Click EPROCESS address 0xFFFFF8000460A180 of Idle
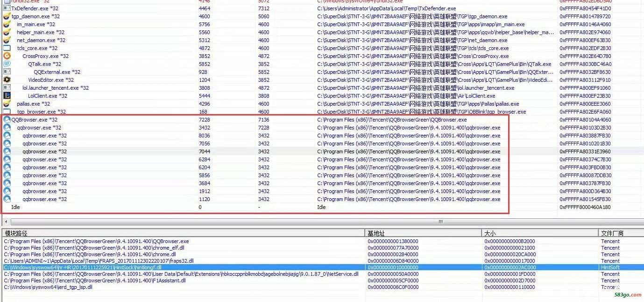This screenshot has height=302, width=644. (x=585, y=207)
